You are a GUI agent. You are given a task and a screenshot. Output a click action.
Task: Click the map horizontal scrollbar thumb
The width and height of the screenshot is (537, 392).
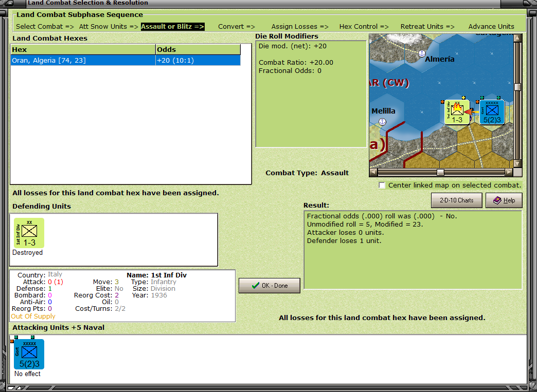(x=440, y=172)
